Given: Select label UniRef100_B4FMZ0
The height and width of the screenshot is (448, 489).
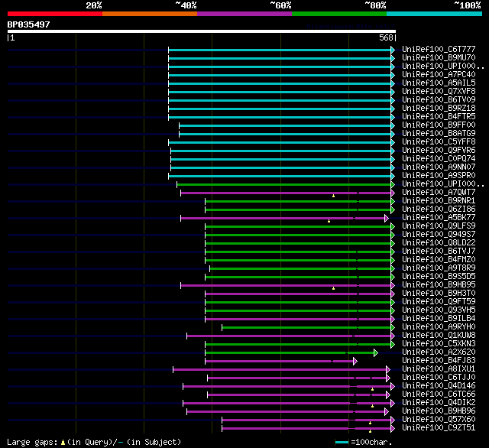Looking at the screenshot, I should tap(439, 260).
